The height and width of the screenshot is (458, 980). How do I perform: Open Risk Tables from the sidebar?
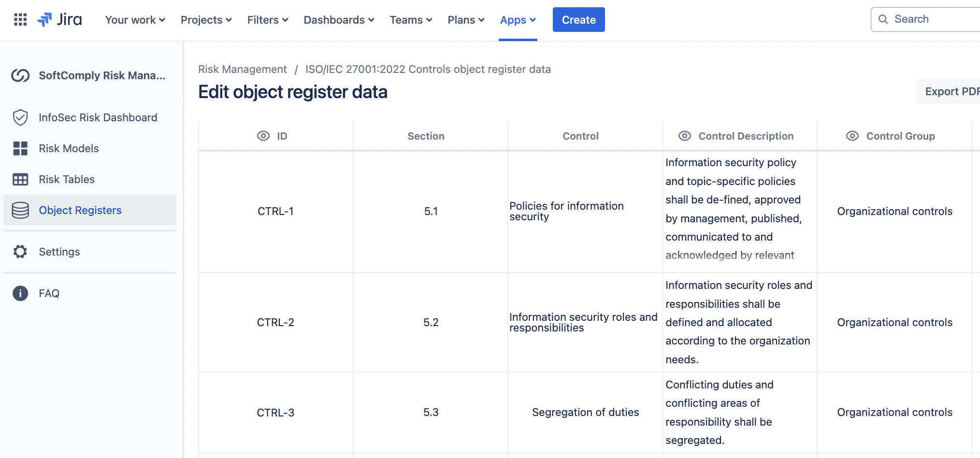tap(66, 179)
